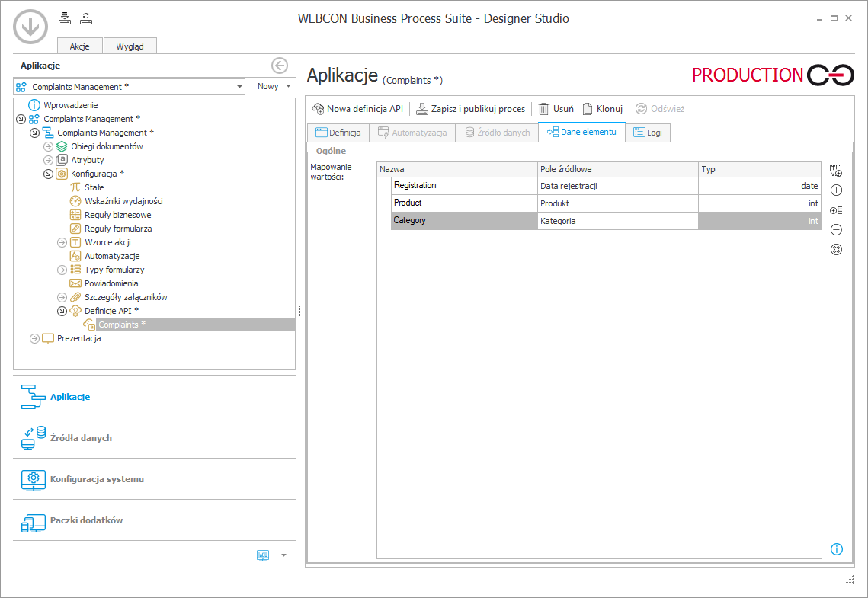868x598 pixels.
Task: Click the large round download arrow button
Action: point(30,26)
